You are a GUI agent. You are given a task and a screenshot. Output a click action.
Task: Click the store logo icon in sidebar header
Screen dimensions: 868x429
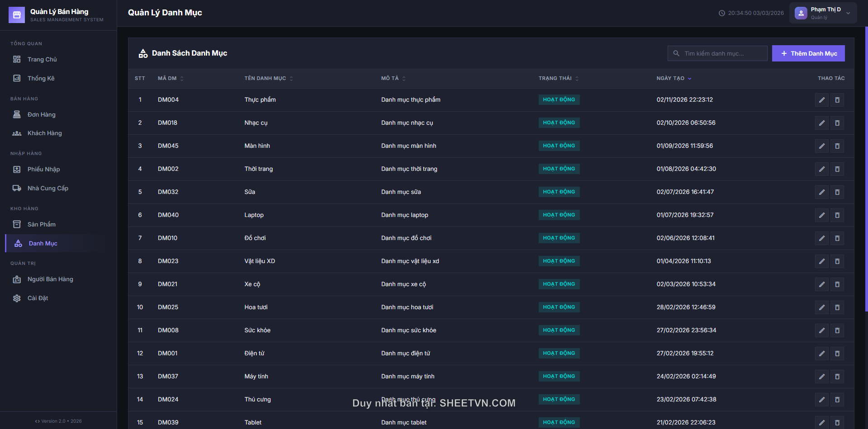[17, 15]
